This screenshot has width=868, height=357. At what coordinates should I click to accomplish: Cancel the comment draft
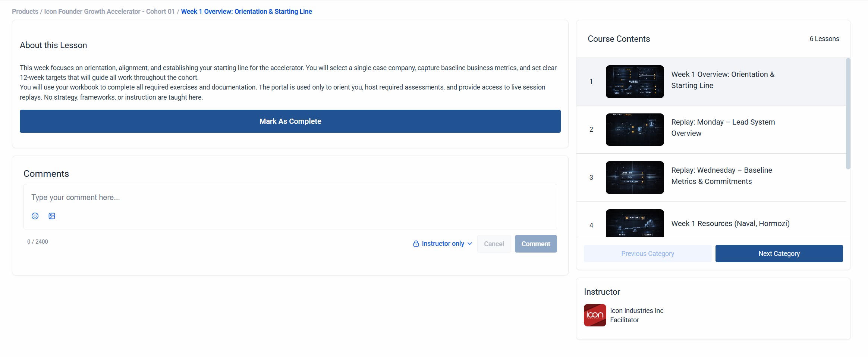click(494, 244)
